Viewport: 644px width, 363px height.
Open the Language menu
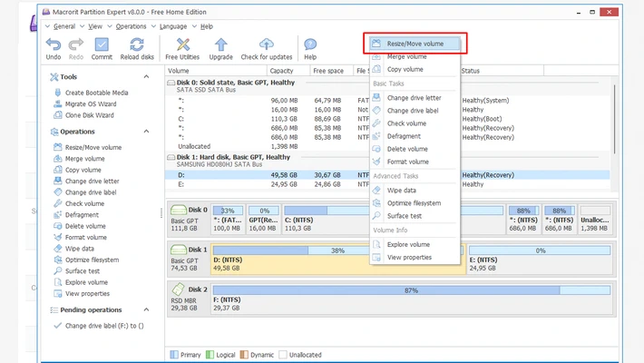tap(173, 26)
